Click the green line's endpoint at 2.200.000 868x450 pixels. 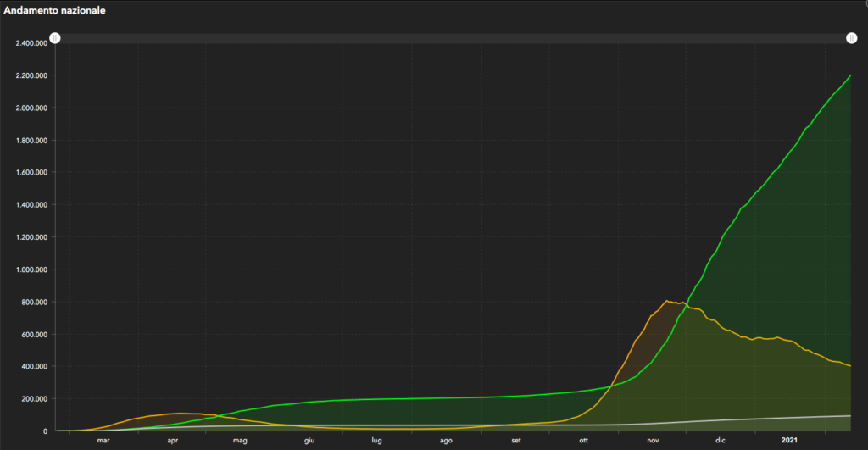coord(850,75)
